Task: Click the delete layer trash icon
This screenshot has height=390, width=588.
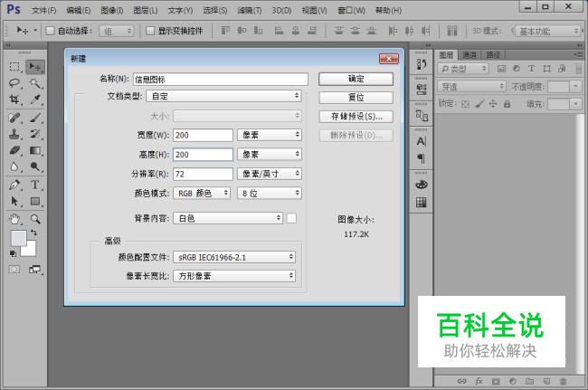Action: (x=564, y=381)
